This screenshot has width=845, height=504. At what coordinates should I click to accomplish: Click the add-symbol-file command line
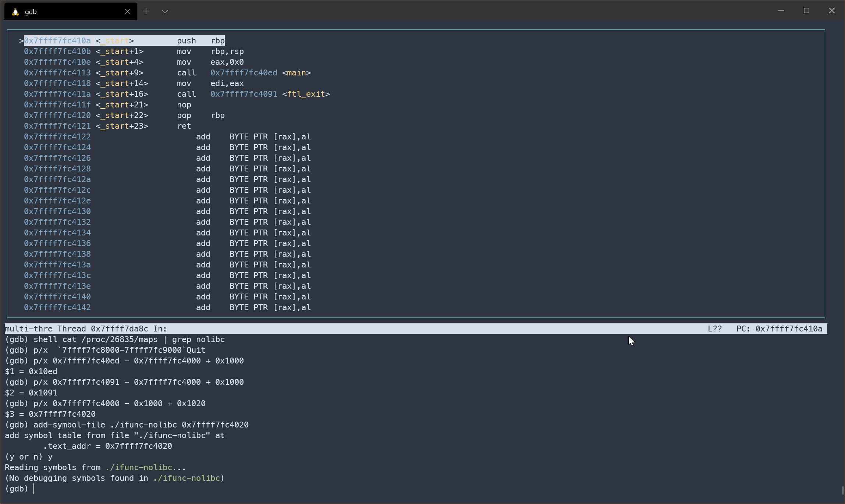127,425
